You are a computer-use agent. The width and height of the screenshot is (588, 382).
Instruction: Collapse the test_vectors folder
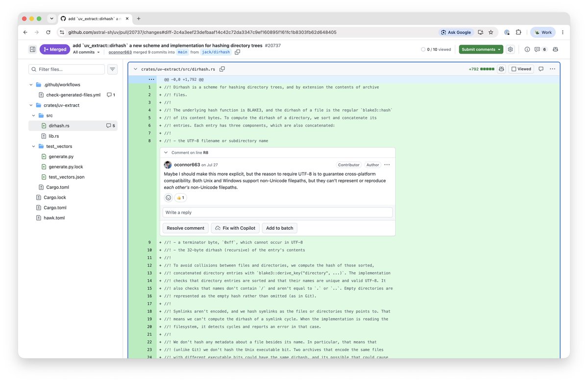click(x=34, y=146)
